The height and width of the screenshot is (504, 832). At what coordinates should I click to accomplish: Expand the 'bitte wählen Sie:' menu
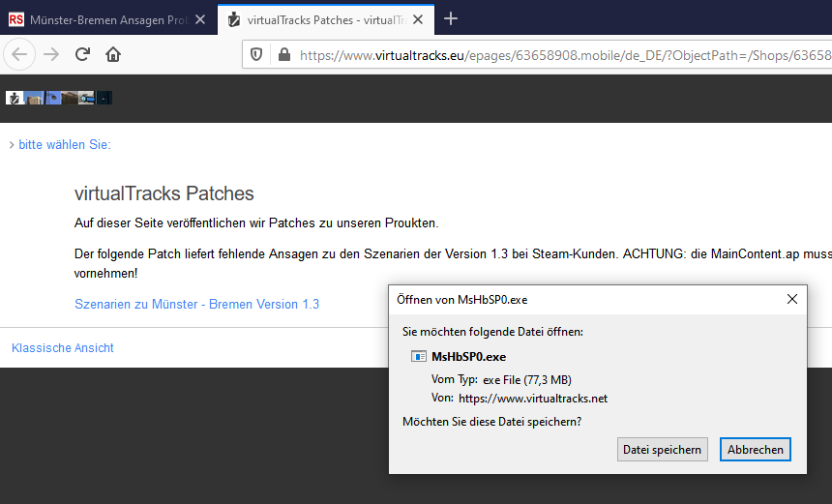(x=60, y=144)
